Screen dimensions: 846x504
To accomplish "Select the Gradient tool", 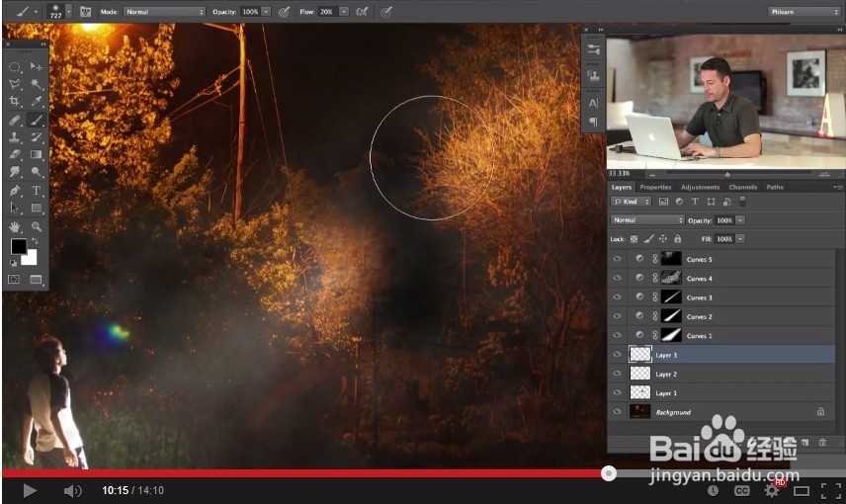I will tap(37, 154).
